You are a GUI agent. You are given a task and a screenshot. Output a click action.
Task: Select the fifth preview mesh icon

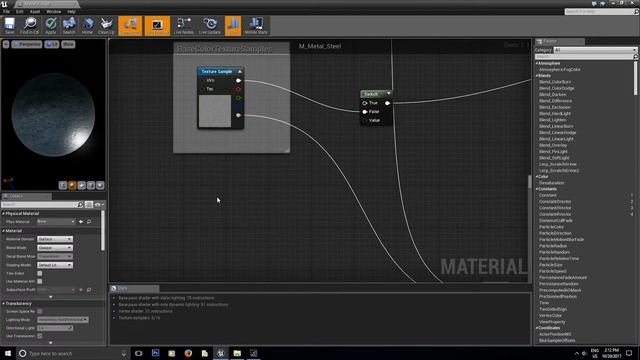pos(100,186)
